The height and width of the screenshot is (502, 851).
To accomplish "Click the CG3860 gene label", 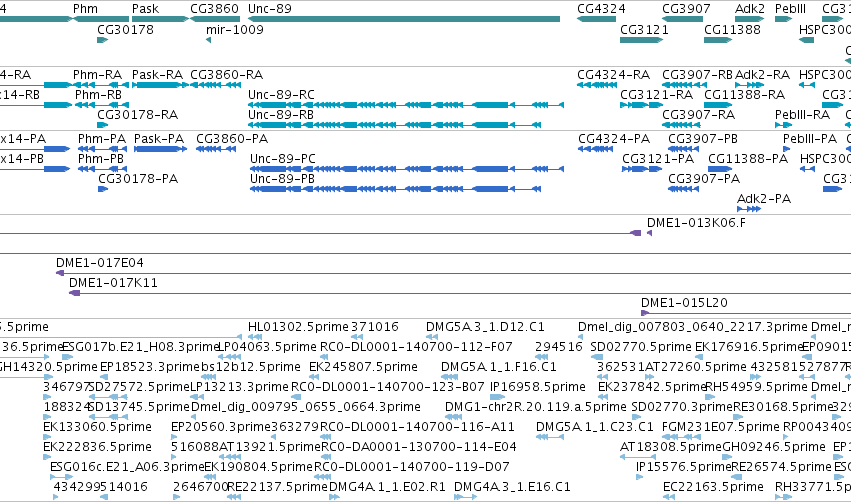I will [214, 9].
